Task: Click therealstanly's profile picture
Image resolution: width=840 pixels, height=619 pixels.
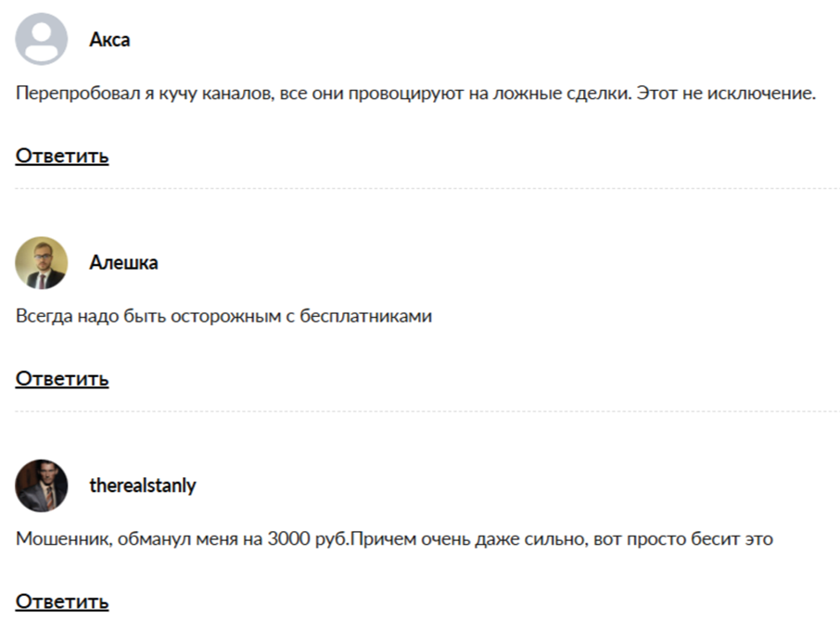Action: [41, 486]
